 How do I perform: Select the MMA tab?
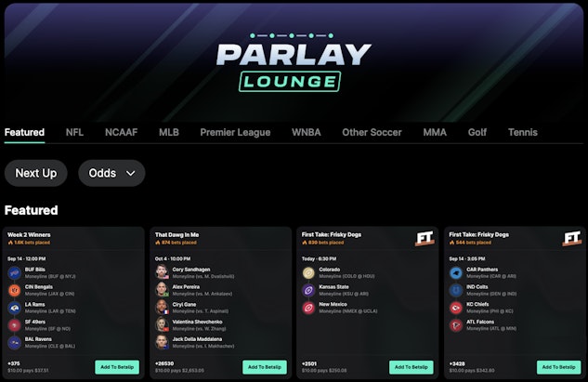click(435, 132)
